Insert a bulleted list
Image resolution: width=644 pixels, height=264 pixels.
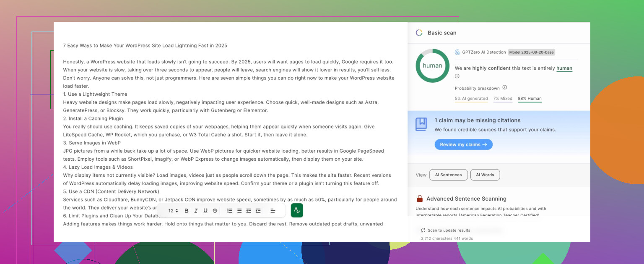[239, 211]
